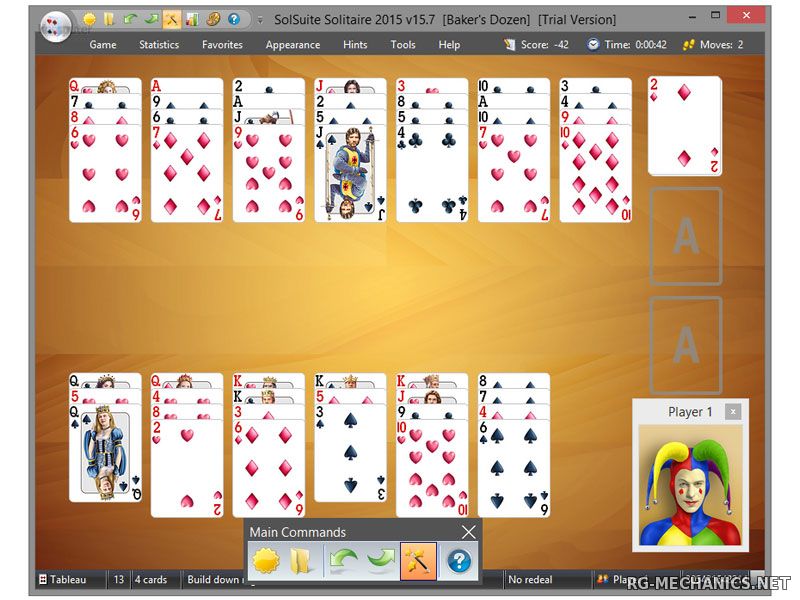
Task: Close the Main Commands floating panel
Action: [468, 532]
